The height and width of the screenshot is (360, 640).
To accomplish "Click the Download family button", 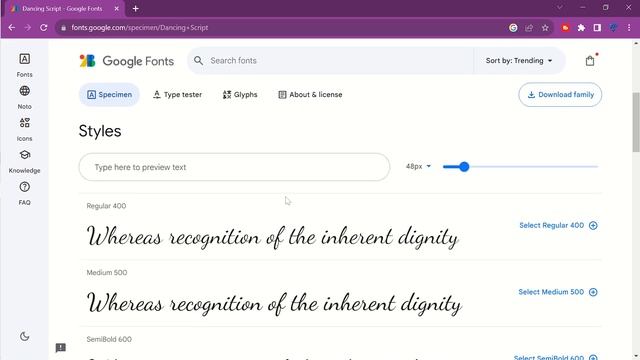I will [560, 95].
